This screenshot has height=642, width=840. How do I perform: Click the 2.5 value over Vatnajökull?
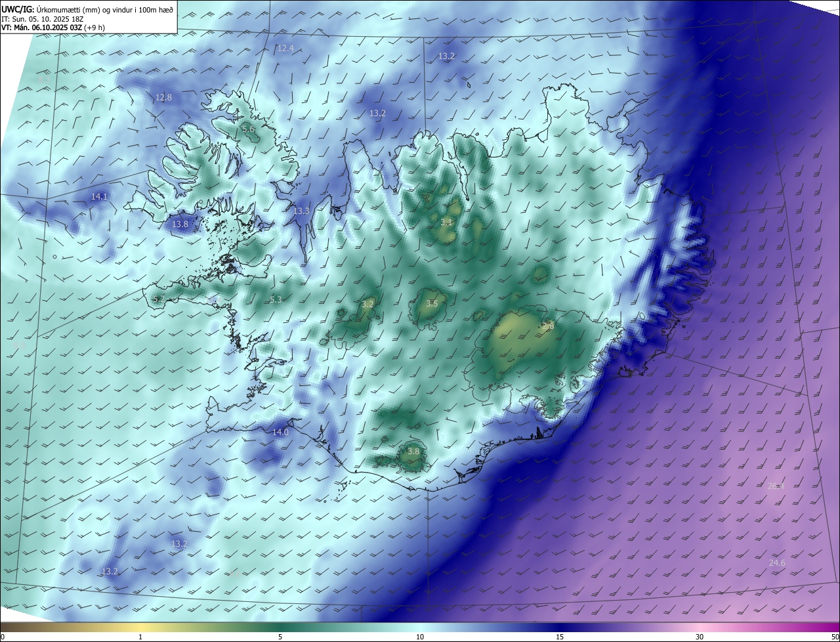click(548, 326)
